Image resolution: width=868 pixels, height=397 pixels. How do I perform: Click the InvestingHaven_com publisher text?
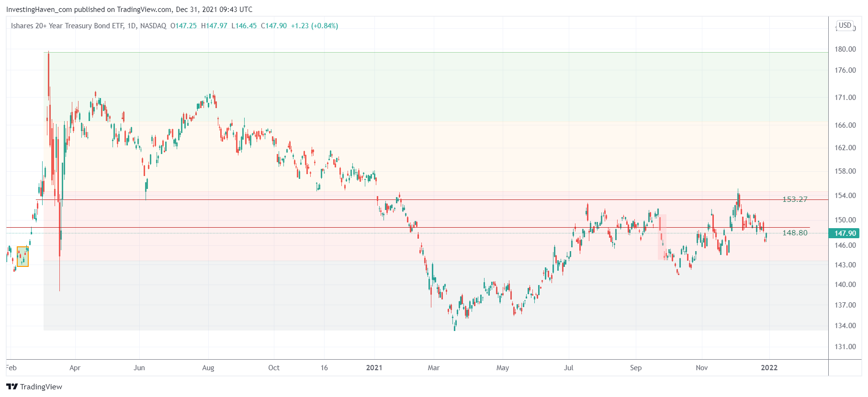click(x=39, y=10)
